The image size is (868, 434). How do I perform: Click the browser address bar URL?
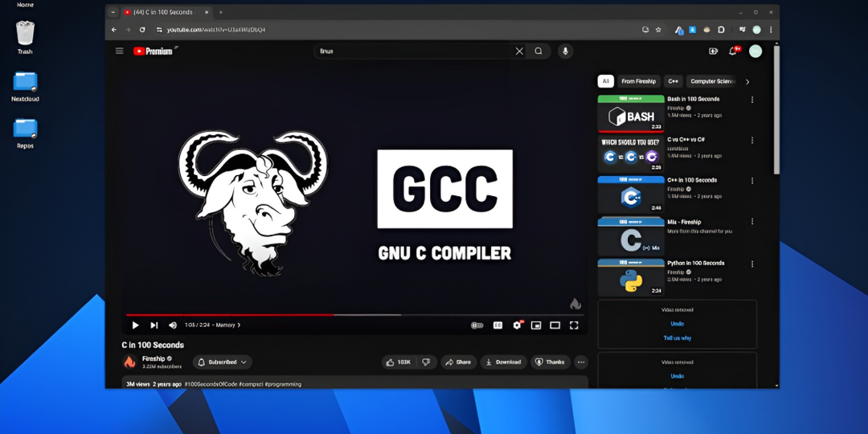point(216,30)
